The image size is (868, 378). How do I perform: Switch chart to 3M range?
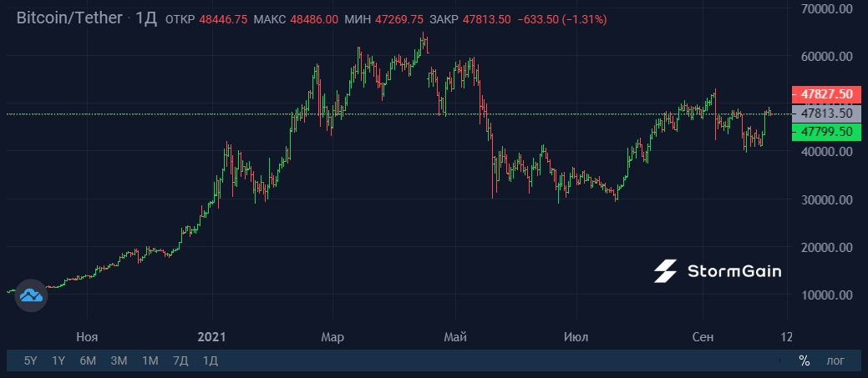(x=119, y=360)
